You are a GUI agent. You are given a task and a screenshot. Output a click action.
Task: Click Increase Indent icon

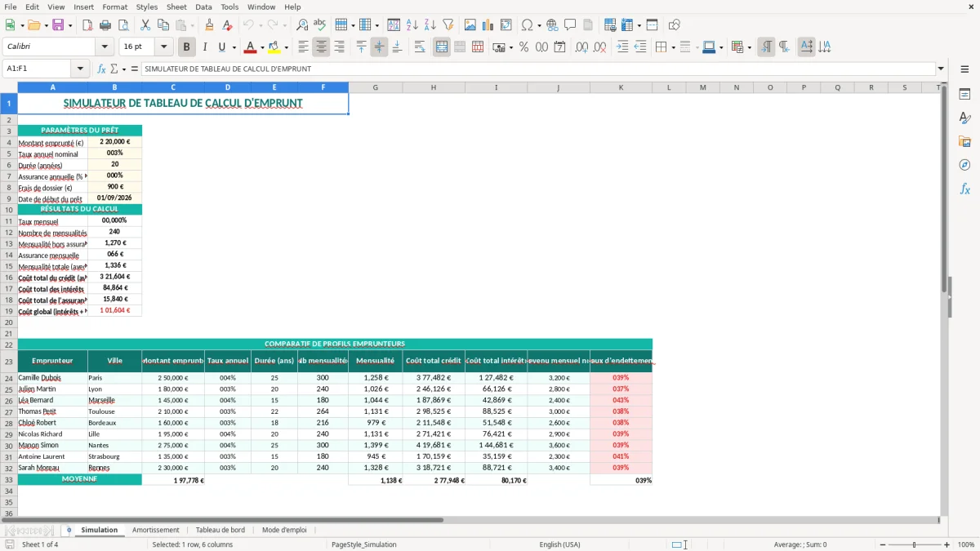pos(622,47)
